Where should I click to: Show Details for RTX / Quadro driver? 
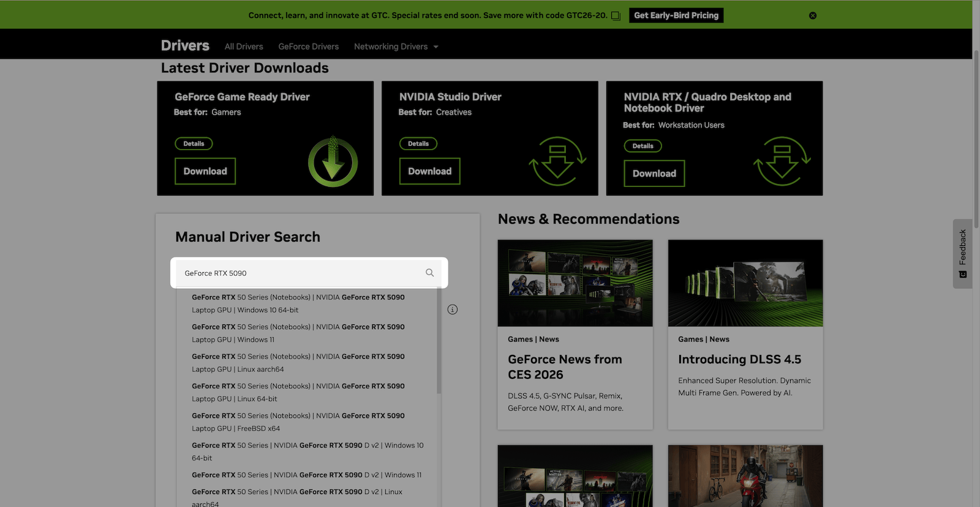click(x=643, y=146)
